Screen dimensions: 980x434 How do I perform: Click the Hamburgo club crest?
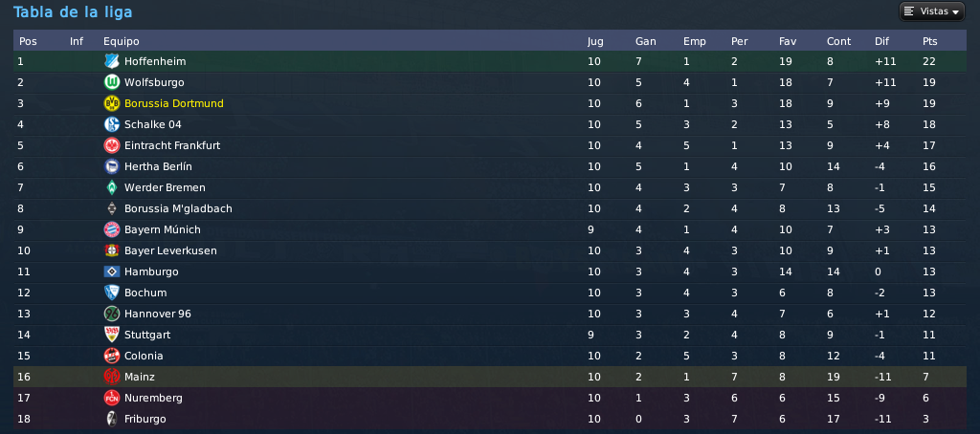pyautogui.click(x=112, y=271)
